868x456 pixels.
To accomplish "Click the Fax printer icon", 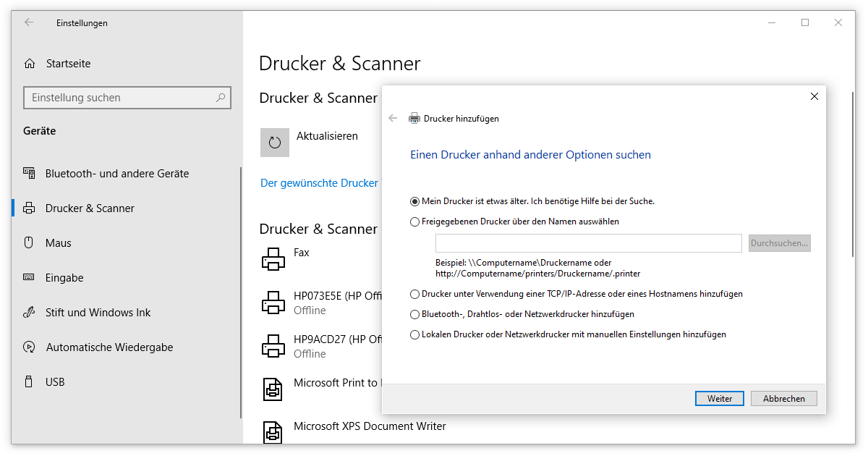I will 273,258.
